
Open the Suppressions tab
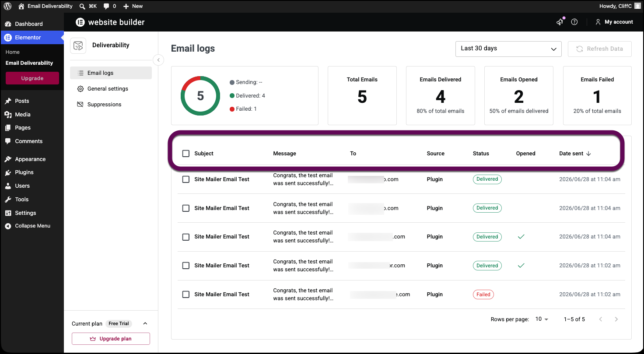[x=111, y=105]
